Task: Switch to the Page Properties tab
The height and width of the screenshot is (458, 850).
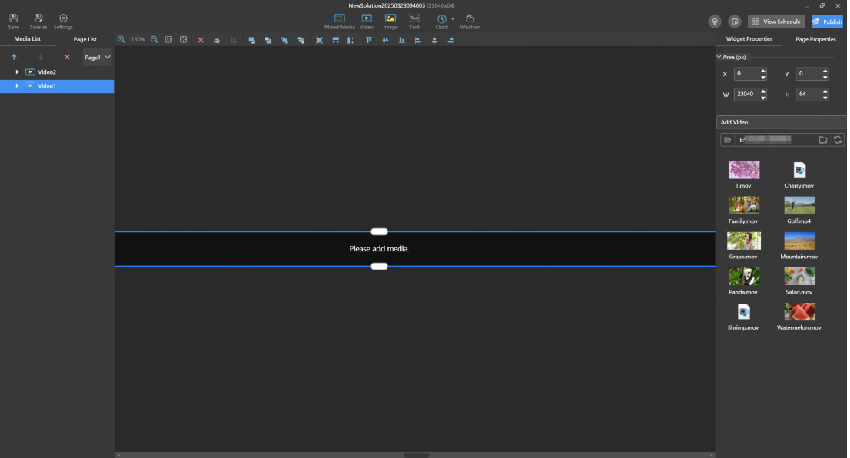Action: point(815,39)
